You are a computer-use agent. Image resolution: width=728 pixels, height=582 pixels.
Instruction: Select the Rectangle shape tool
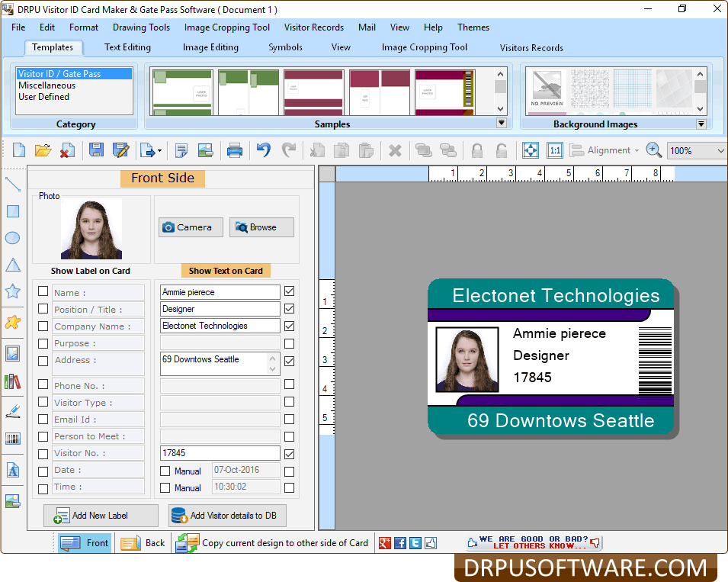tap(12, 211)
